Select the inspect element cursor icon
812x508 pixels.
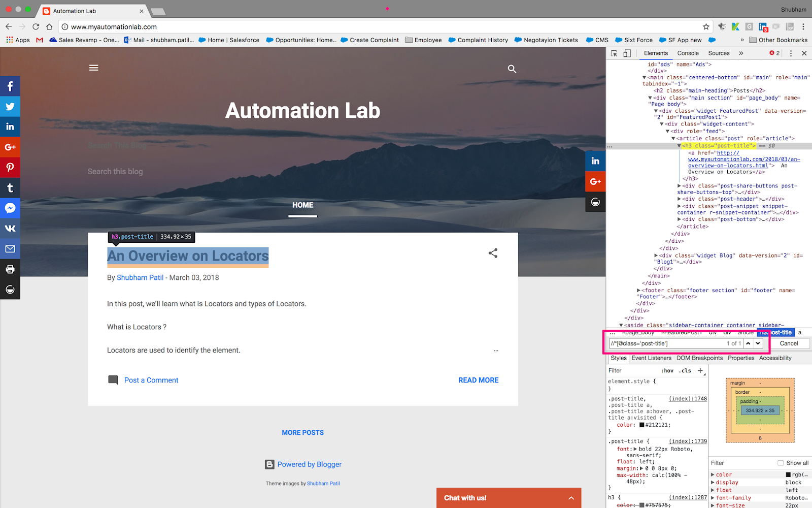pyautogui.click(x=614, y=53)
